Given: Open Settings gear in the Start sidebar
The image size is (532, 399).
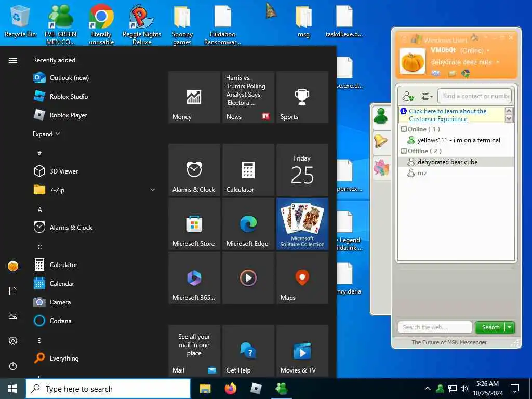Looking at the screenshot, I should (13, 341).
